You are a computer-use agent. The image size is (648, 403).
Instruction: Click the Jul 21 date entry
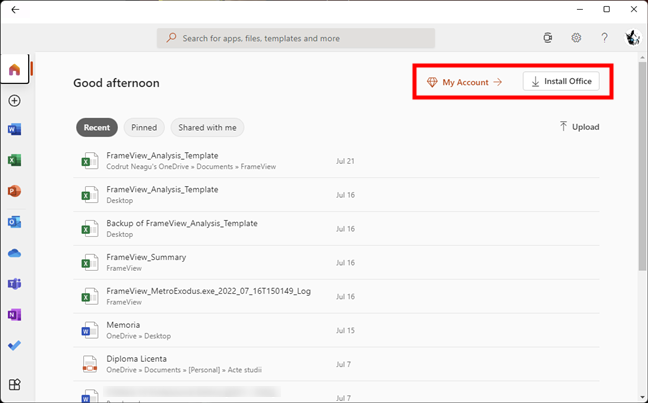345,161
